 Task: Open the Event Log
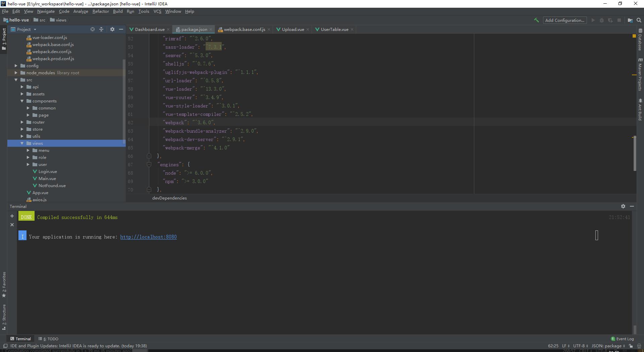[x=622, y=339]
